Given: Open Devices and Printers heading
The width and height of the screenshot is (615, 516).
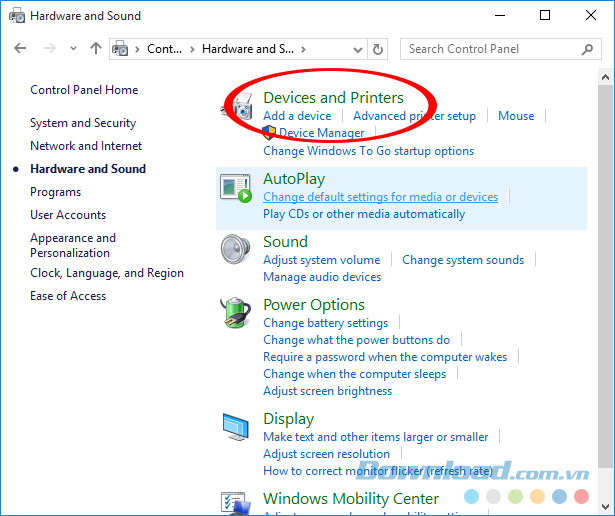Looking at the screenshot, I should (333, 98).
